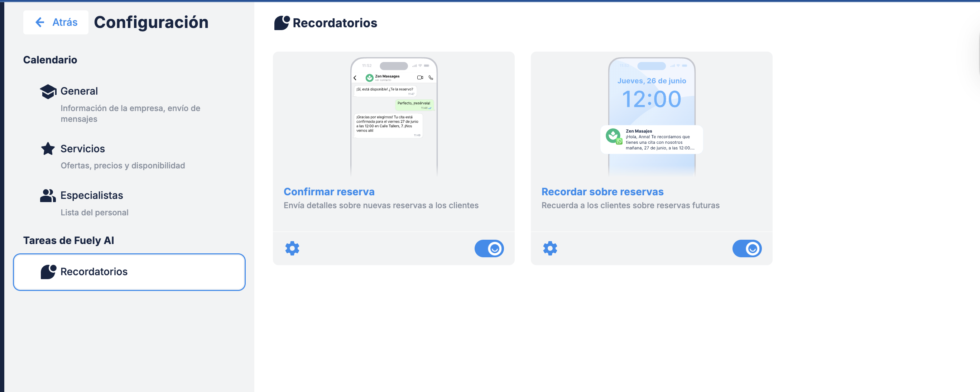Viewport: 980px width, 392px height.
Task: Click the General graduation cap icon
Action: (48, 91)
